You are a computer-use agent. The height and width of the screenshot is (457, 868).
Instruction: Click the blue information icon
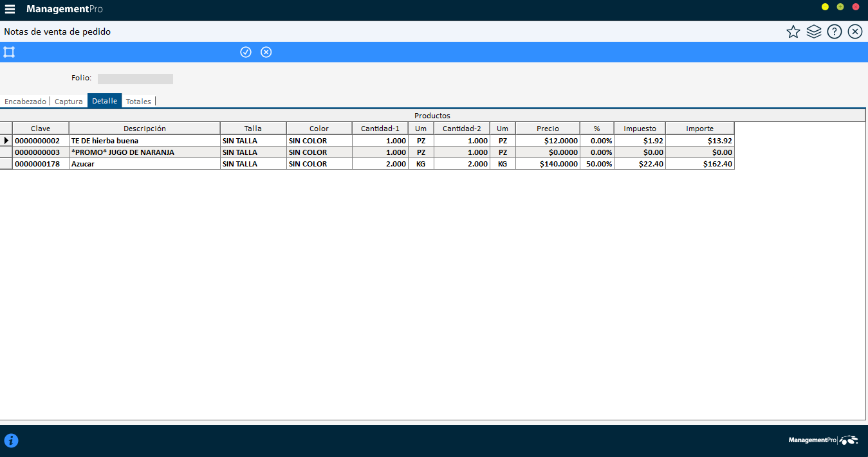(x=11, y=440)
